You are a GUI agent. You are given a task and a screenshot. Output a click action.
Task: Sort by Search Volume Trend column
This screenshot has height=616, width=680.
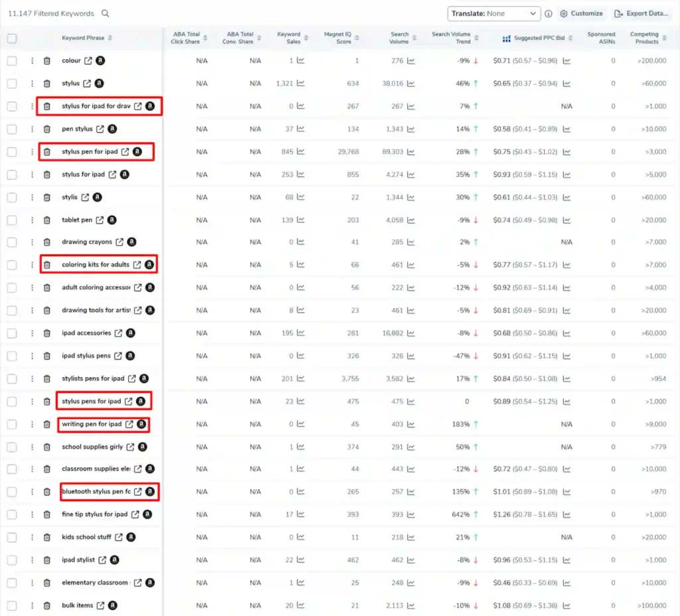(x=477, y=38)
